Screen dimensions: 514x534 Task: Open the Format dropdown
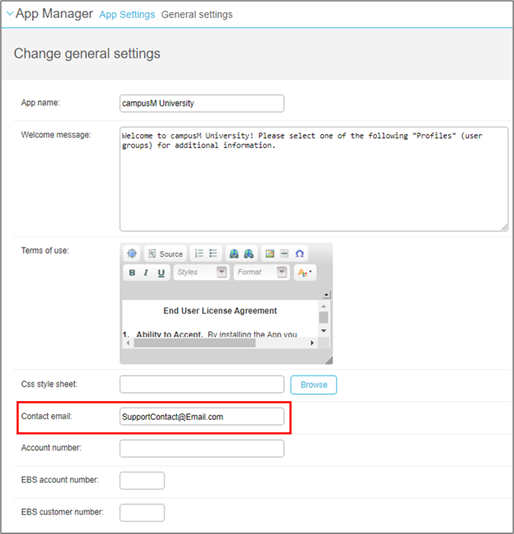click(261, 272)
